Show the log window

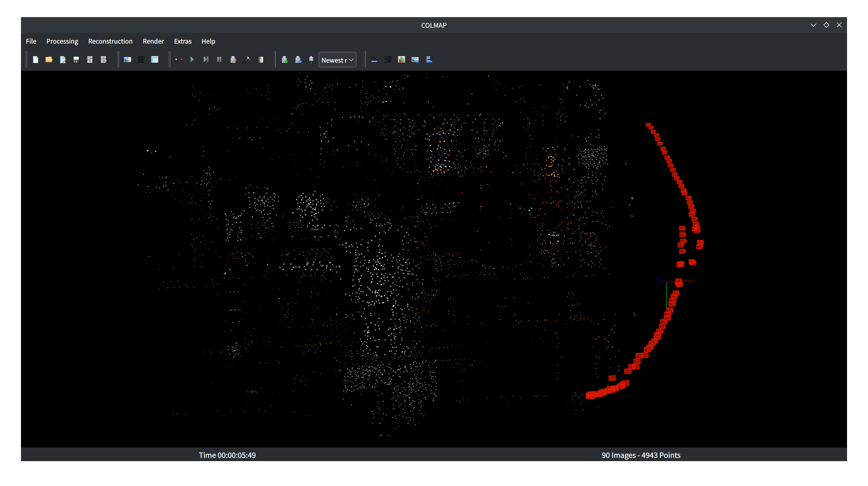tap(374, 60)
